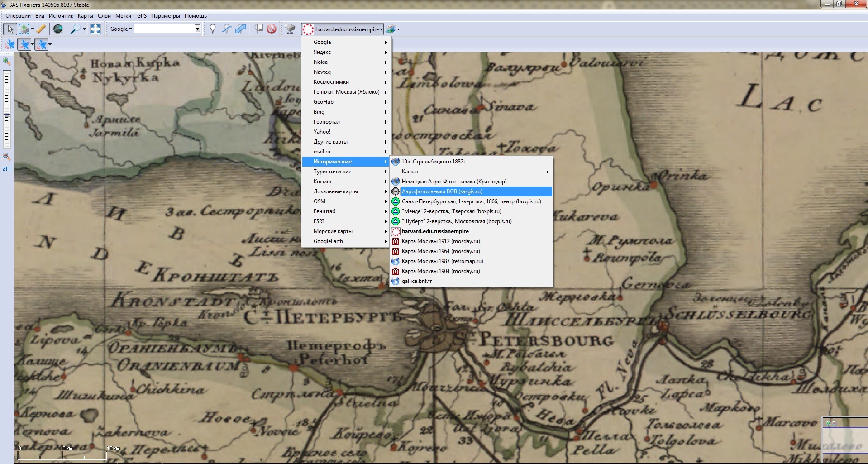Expand the search field combo arrow

(197, 29)
